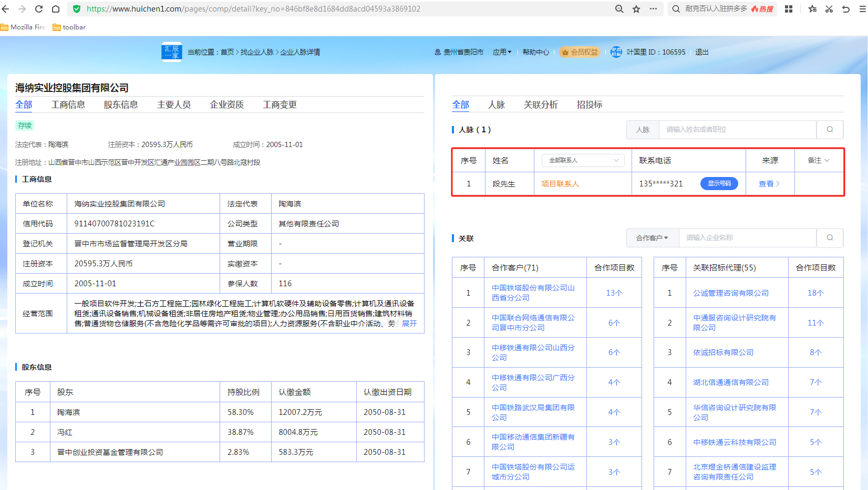Click the 13个 project count link

pyautogui.click(x=614, y=293)
